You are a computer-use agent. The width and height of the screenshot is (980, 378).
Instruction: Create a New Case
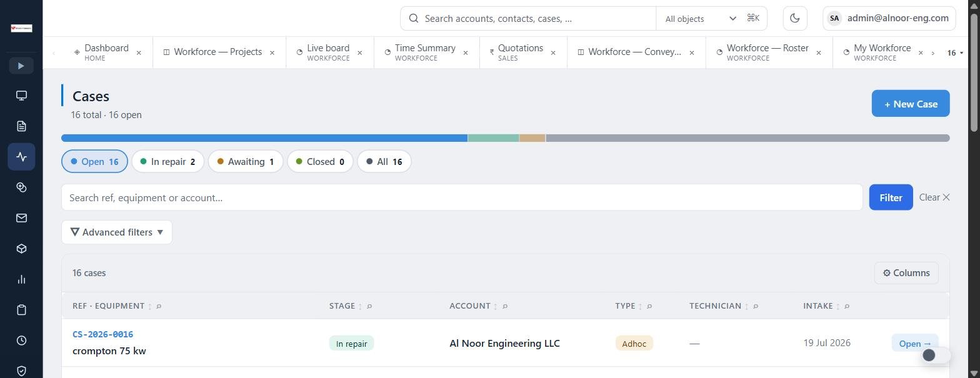pyautogui.click(x=911, y=104)
